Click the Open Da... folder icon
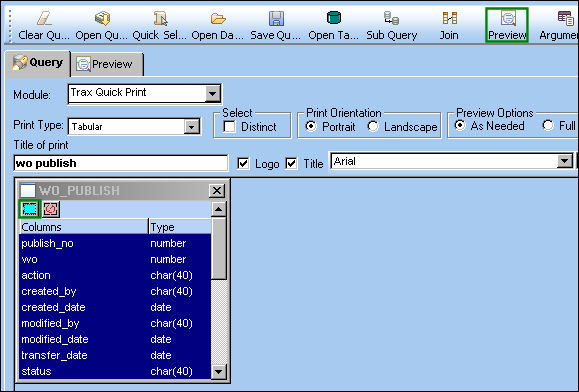 tap(218, 18)
